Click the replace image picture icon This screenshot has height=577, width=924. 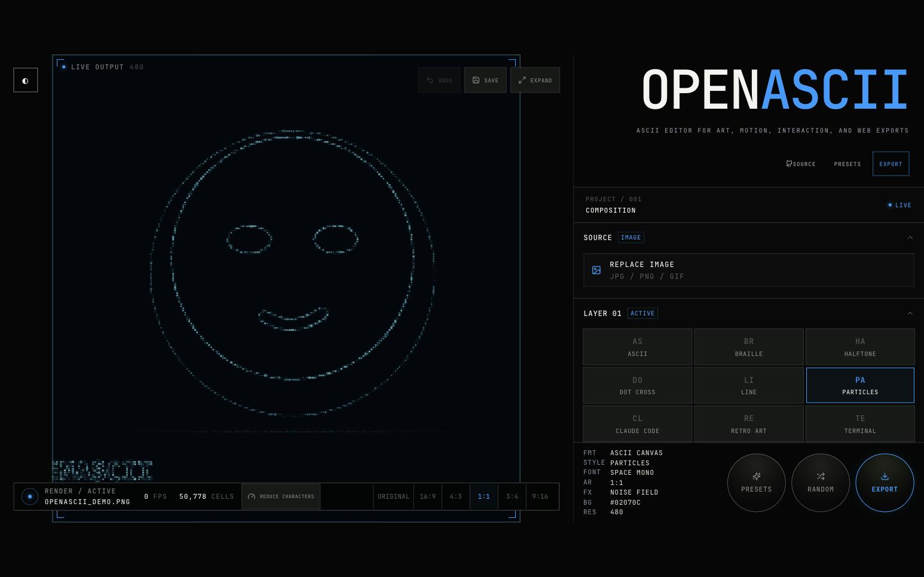point(596,270)
